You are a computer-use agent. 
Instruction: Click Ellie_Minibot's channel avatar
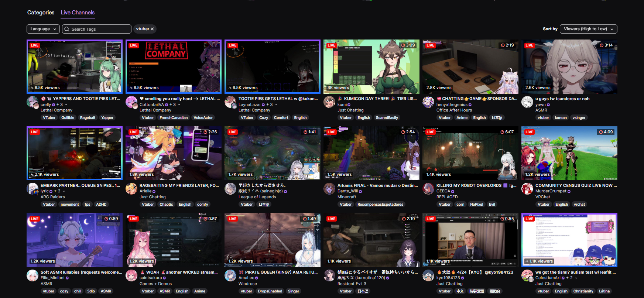(x=32, y=275)
